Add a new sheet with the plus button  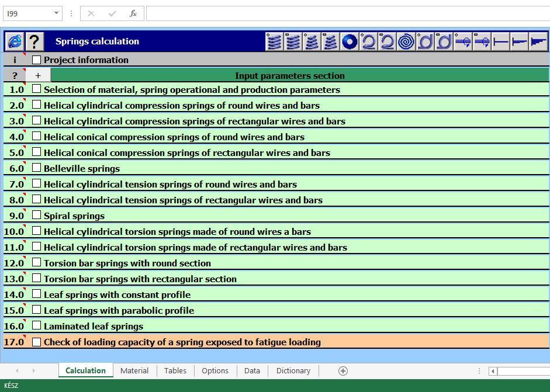[343, 371]
